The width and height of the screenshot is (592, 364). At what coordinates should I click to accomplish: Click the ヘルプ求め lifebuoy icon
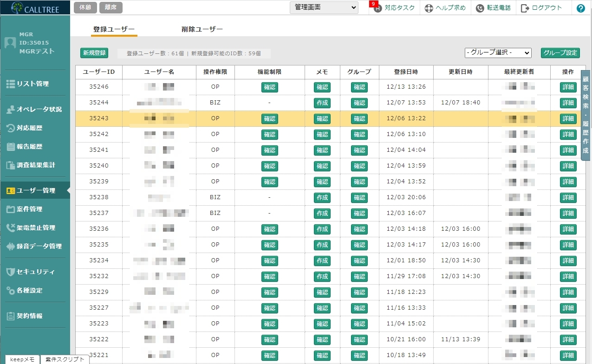pos(429,8)
